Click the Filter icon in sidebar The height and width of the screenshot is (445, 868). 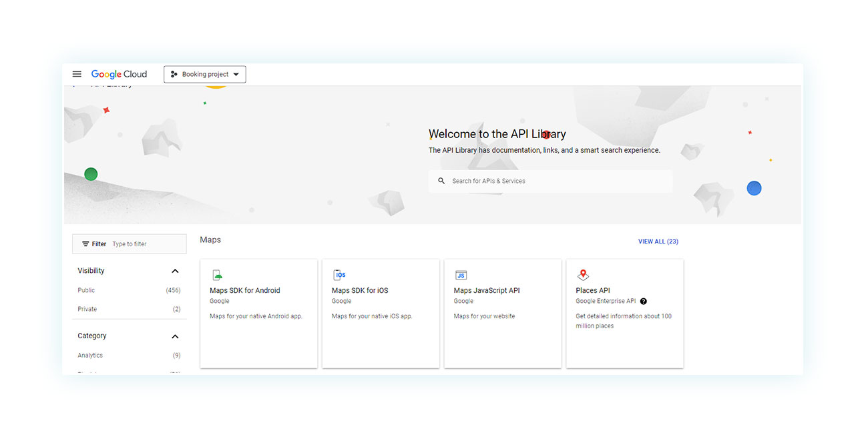[x=85, y=244]
